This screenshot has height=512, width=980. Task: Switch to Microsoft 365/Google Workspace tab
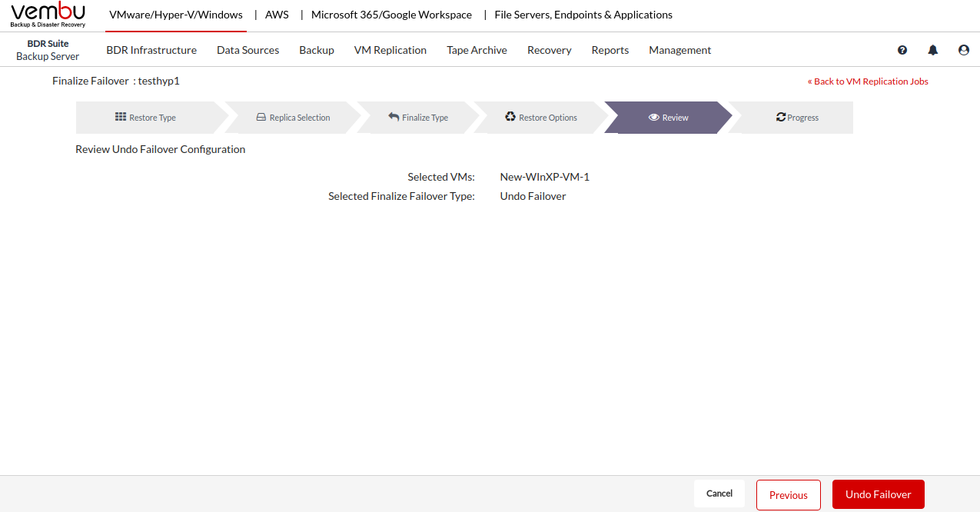click(x=391, y=15)
